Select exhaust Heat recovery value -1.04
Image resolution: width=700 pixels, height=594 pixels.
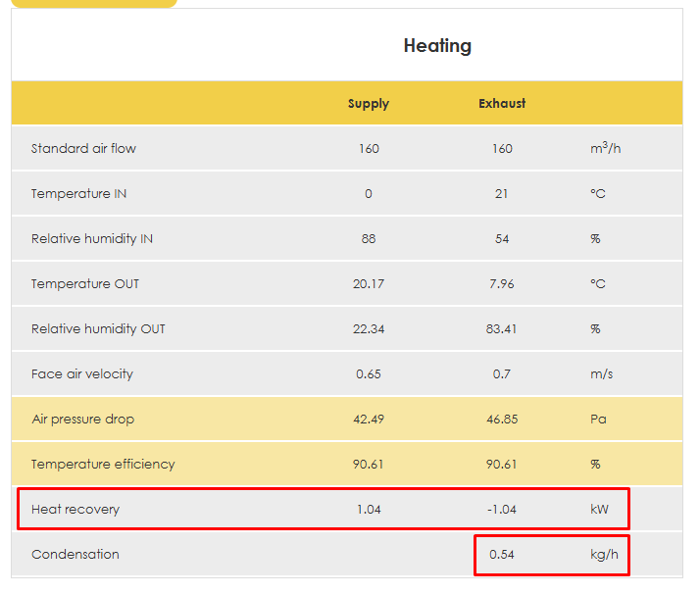click(502, 510)
